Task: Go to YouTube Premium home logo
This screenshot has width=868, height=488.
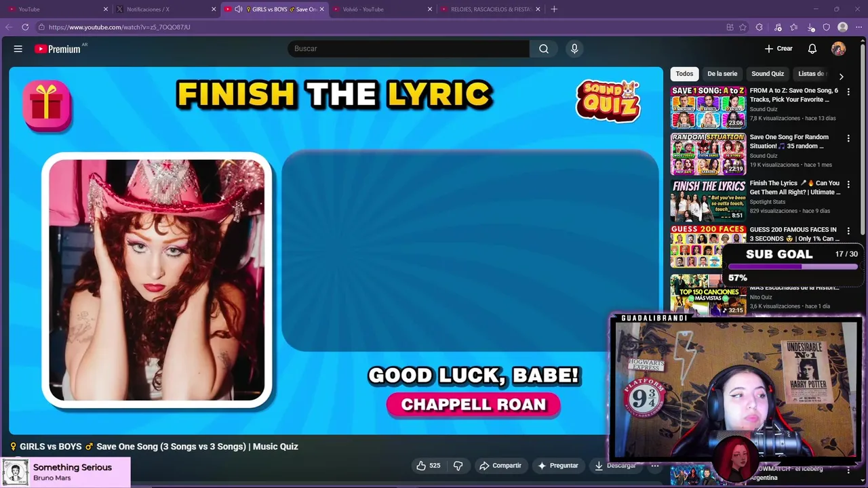Action: coord(58,49)
